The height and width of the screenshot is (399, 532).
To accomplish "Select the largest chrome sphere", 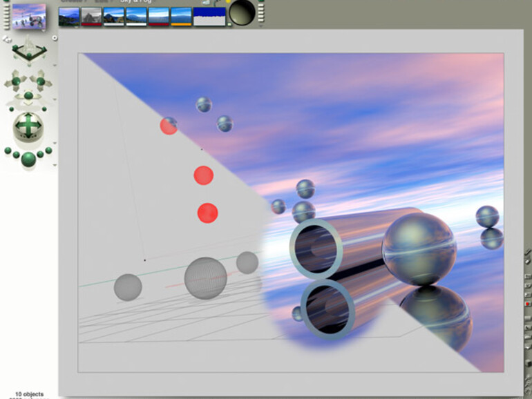I will click(419, 249).
